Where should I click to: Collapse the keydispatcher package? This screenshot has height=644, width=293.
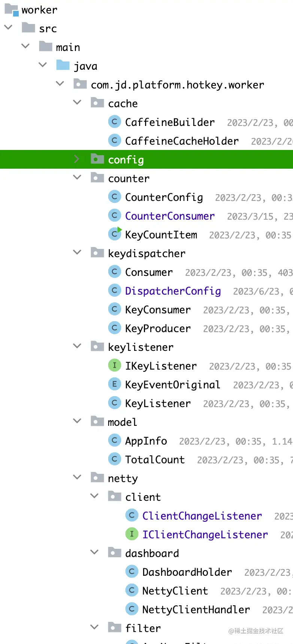pyautogui.click(x=77, y=252)
